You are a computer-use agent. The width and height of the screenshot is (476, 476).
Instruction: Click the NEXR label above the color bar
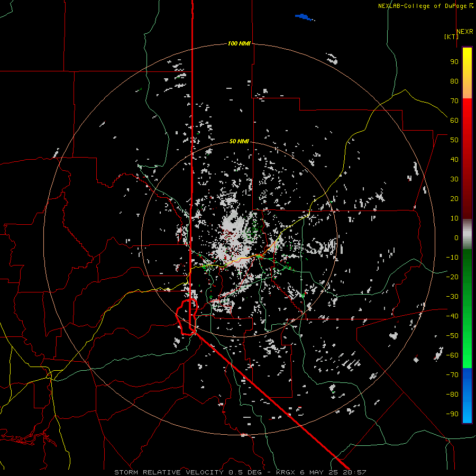pyautogui.click(x=465, y=32)
